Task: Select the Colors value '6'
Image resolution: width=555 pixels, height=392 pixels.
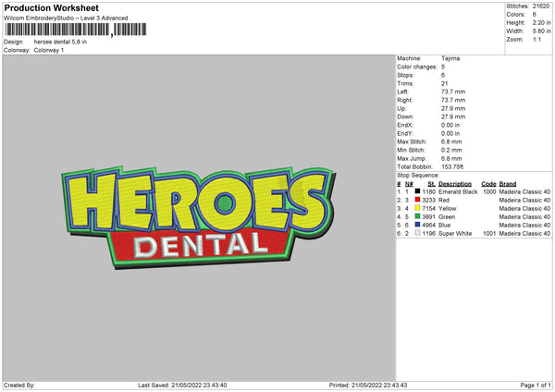Action: (535, 15)
